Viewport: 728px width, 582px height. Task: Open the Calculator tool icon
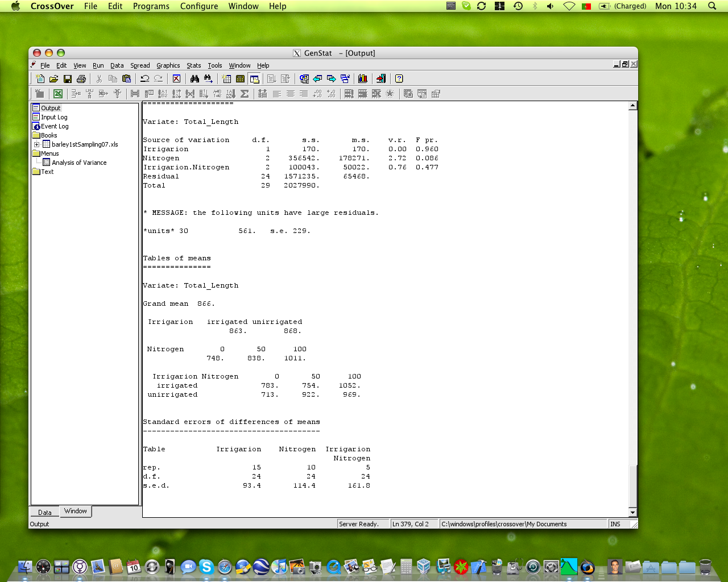[x=241, y=78]
